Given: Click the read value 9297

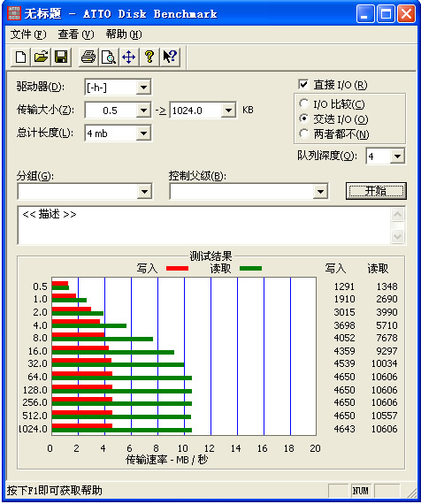Looking at the screenshot, I should coord(387,351).
